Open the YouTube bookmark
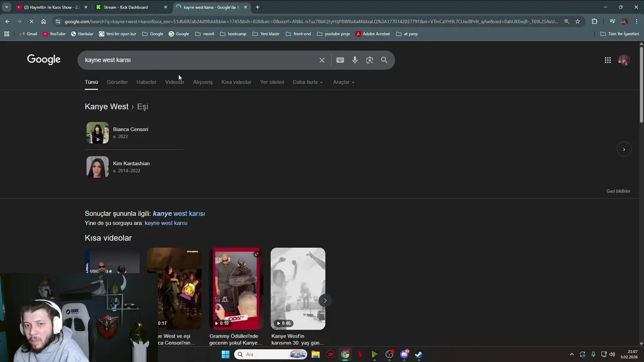 (x=54, y=34)
